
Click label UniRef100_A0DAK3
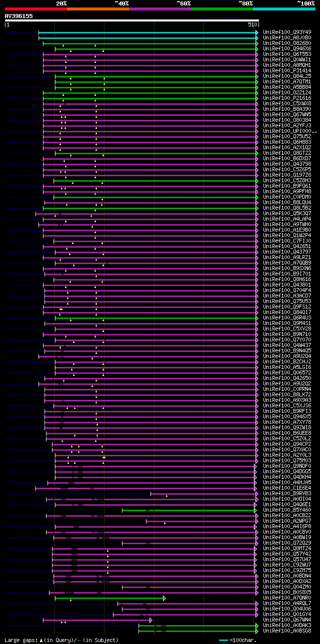pos(287,625)
